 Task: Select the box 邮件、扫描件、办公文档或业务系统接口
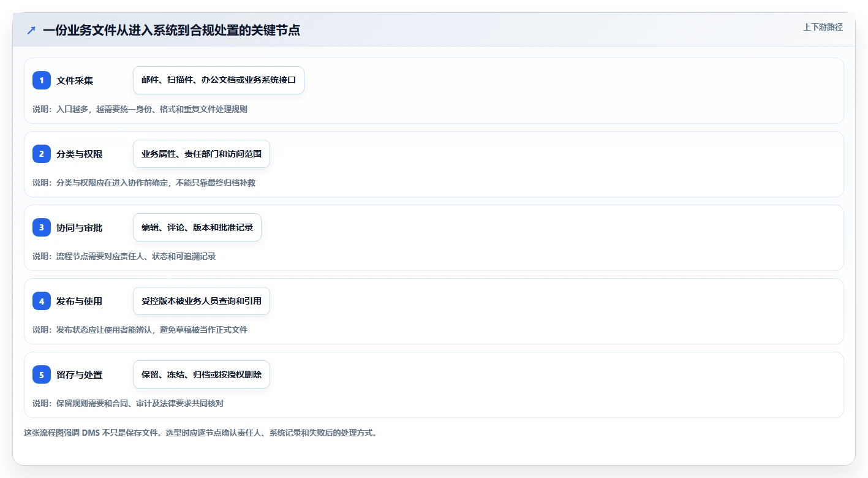pyautogui.click(x=219, y=80)
